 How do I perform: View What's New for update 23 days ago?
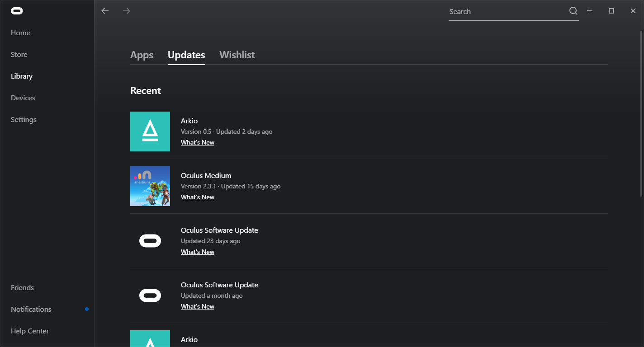(x=198, y=252)
